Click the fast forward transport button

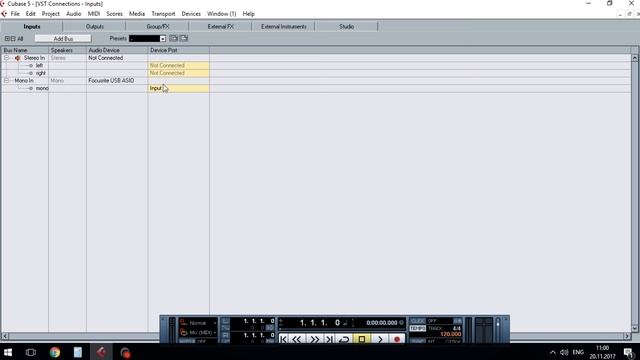[314, 339]
